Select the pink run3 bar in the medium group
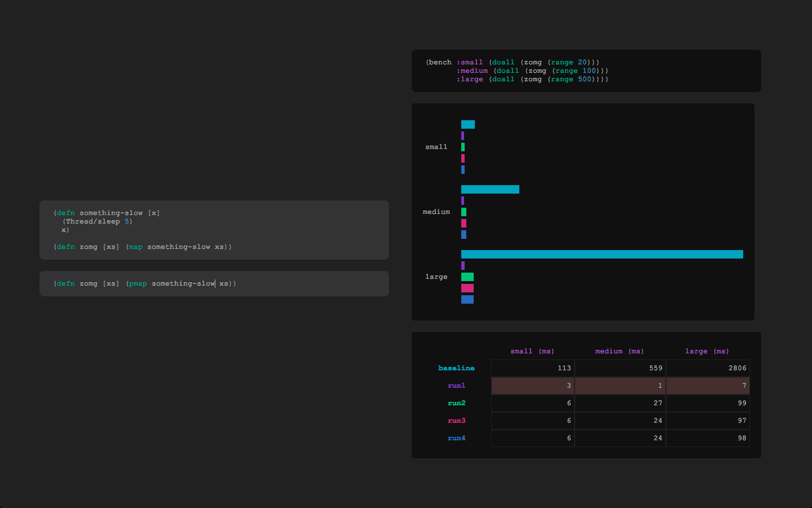 click(x=464, y=223)
